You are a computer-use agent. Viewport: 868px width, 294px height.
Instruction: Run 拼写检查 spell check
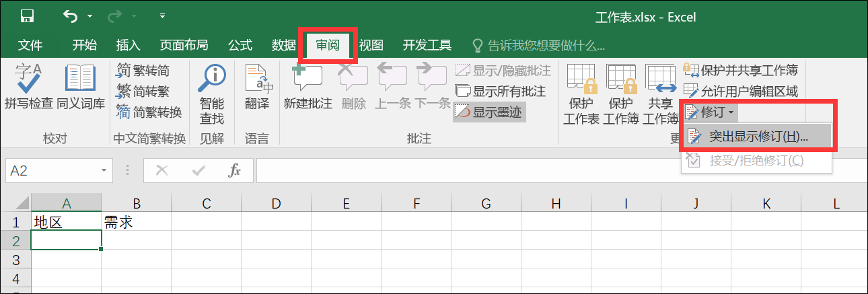click(x=29, y=88)
